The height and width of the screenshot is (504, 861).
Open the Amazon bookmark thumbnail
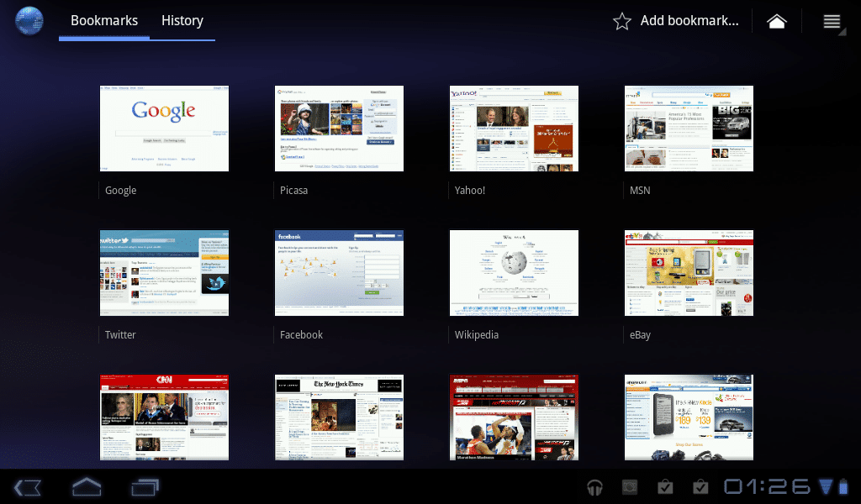(x=689, y=417)
